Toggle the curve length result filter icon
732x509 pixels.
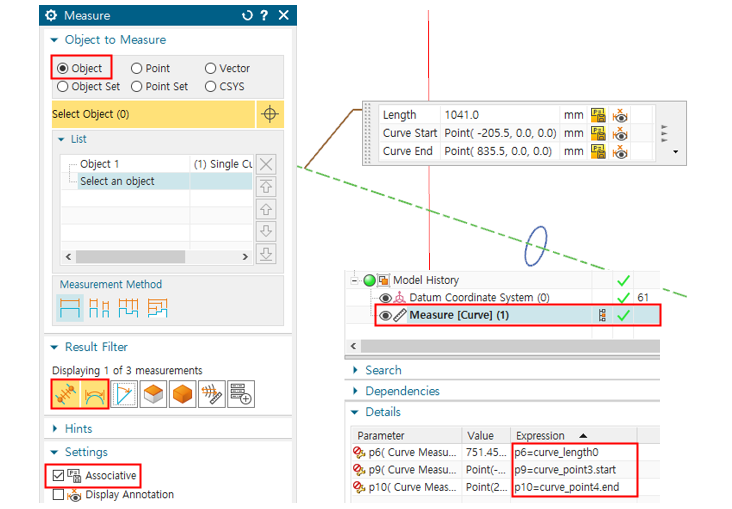(x=66, y=395)
